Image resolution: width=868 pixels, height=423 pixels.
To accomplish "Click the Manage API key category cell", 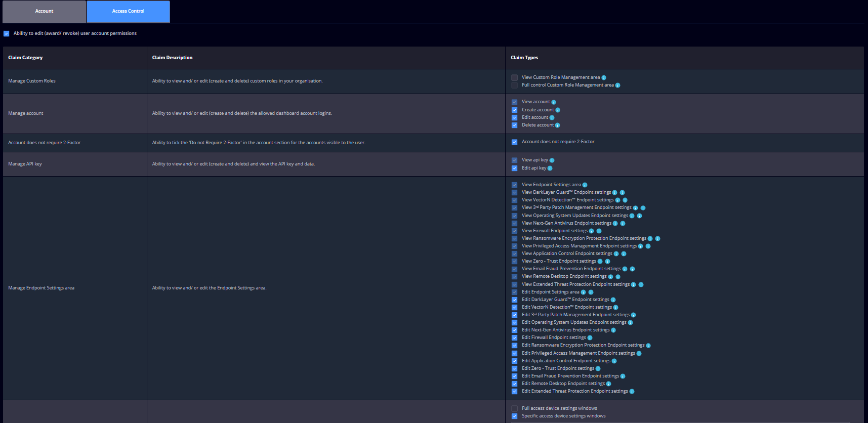I will 75,164.
